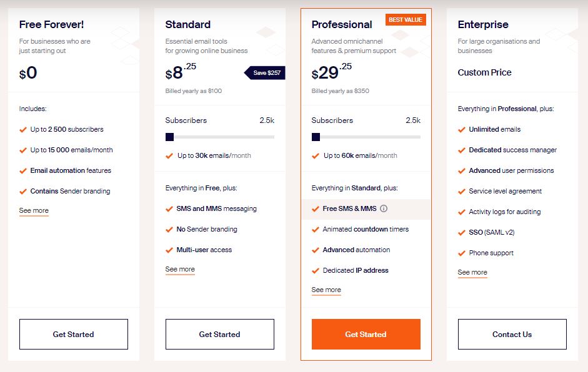588x372 pixels.
Task: Click the checkmark icon next to Unlimited emails
Action: [461, 130]
